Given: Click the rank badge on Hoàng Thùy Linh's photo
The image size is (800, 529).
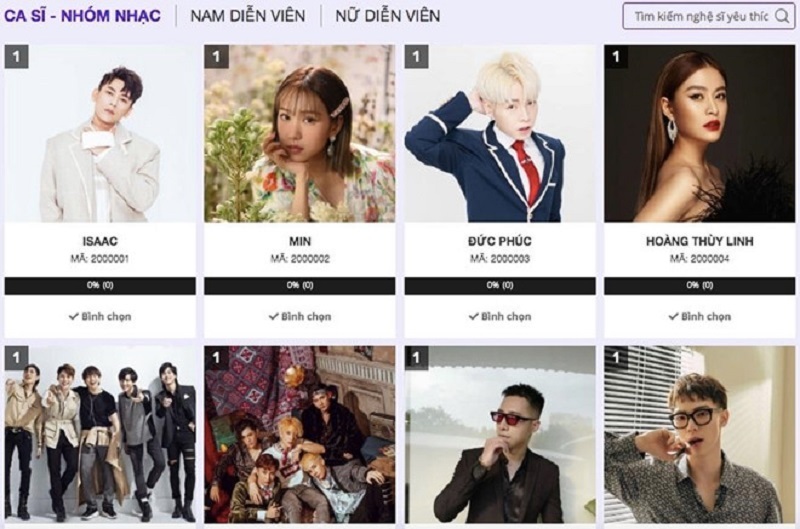Looking at the screenshot, I should pos(616,57).
